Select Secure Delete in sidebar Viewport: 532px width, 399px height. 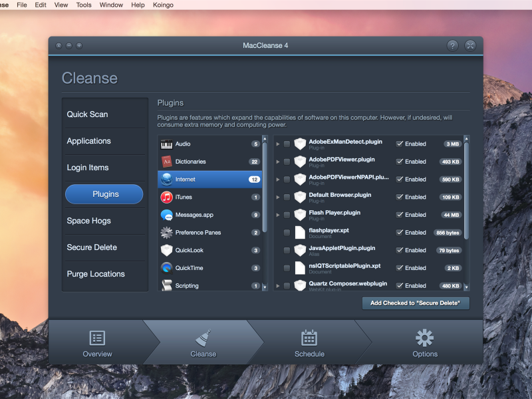(x=105, y=247)
